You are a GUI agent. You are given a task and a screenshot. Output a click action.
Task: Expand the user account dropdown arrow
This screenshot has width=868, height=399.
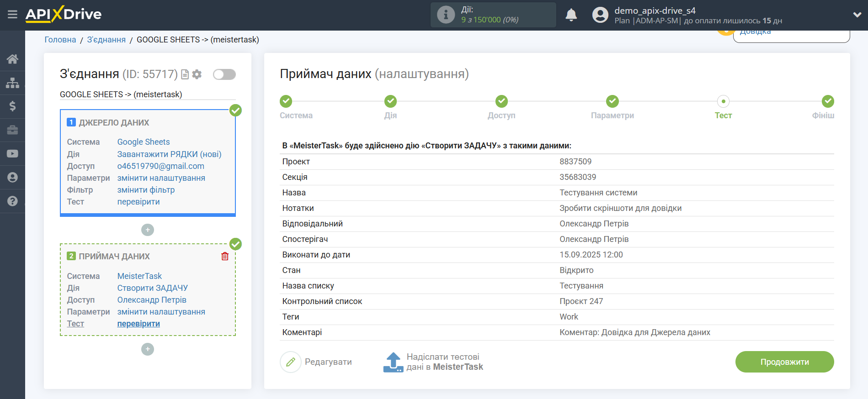pos(857,15)
